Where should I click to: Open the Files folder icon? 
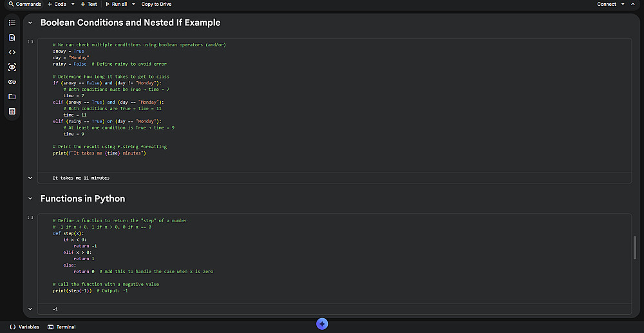12,97
